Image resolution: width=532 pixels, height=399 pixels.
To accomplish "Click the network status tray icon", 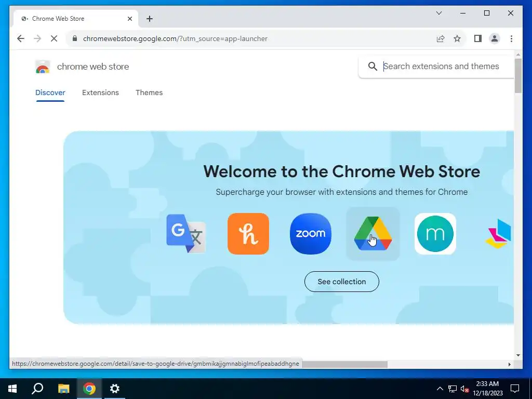I will click(x=453, y=389).
